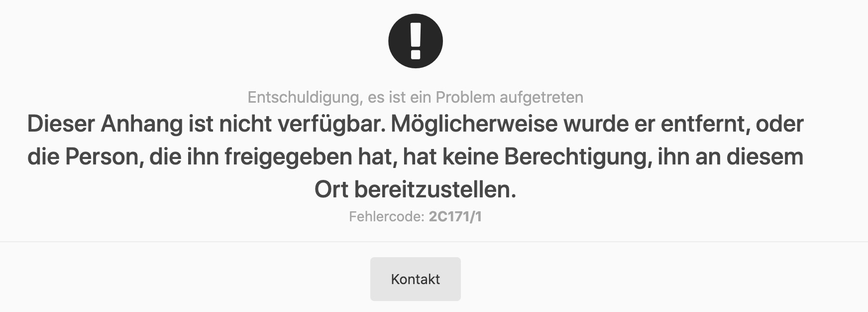The image size is (868, 312).
Task: Click the words 'Ort bereitzustellen' on the last line
Action: pyautogui.click(x=415, y=190)
